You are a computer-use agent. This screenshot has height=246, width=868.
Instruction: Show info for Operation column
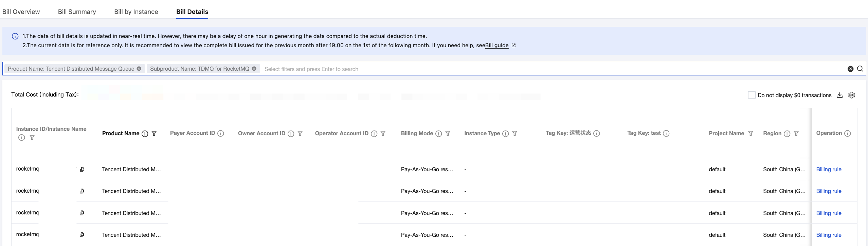847,133
